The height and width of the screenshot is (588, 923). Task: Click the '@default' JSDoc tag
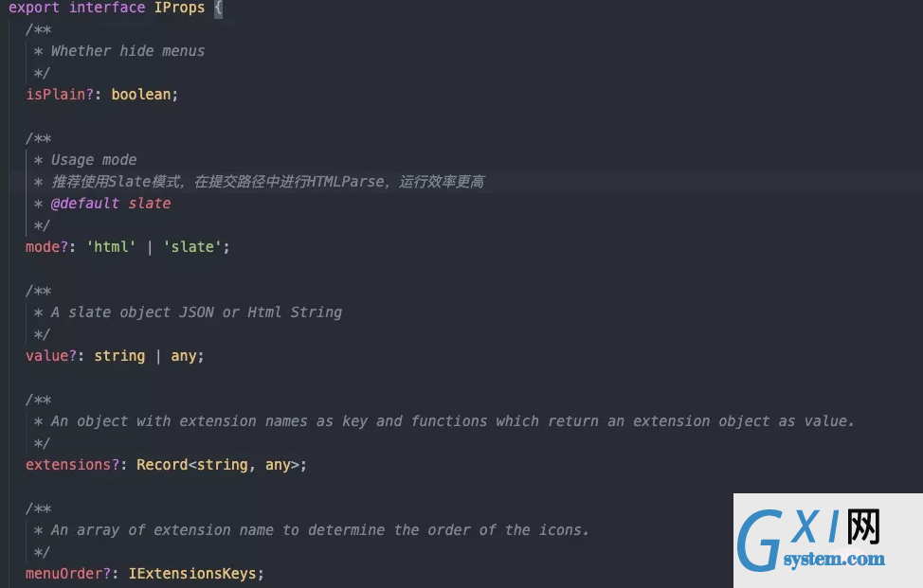pyautogui.click(x=84, y=204)
